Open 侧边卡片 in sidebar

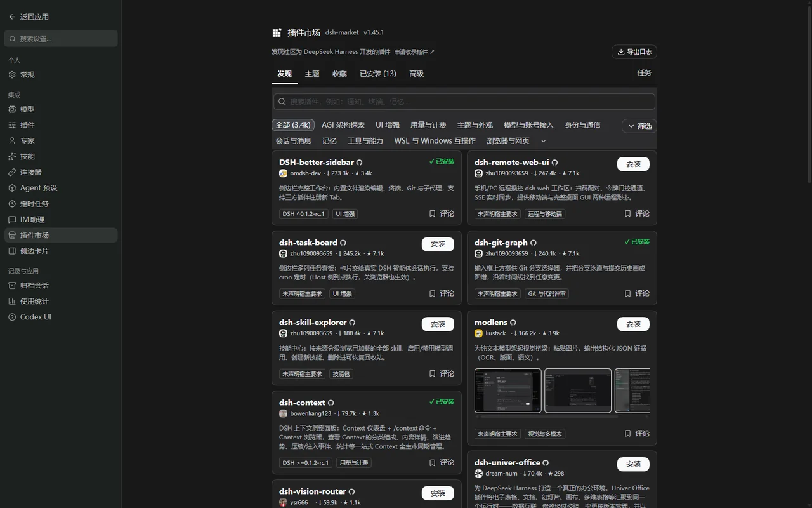pos(61,251)
